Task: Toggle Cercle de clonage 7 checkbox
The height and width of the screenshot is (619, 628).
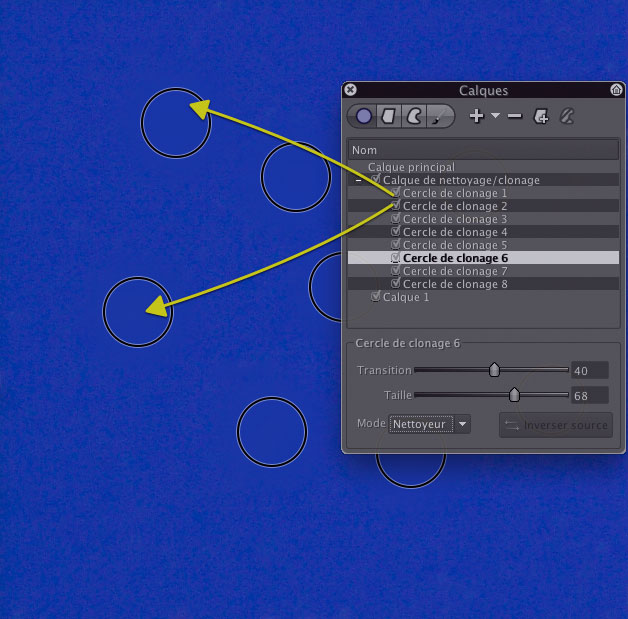Action: pyautogui.click(x=396, y=270)
